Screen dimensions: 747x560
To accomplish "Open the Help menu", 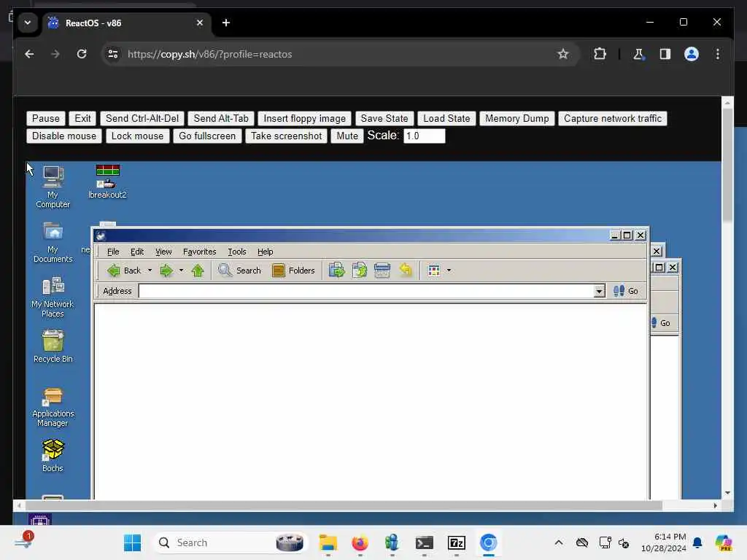I will point(266,252).
